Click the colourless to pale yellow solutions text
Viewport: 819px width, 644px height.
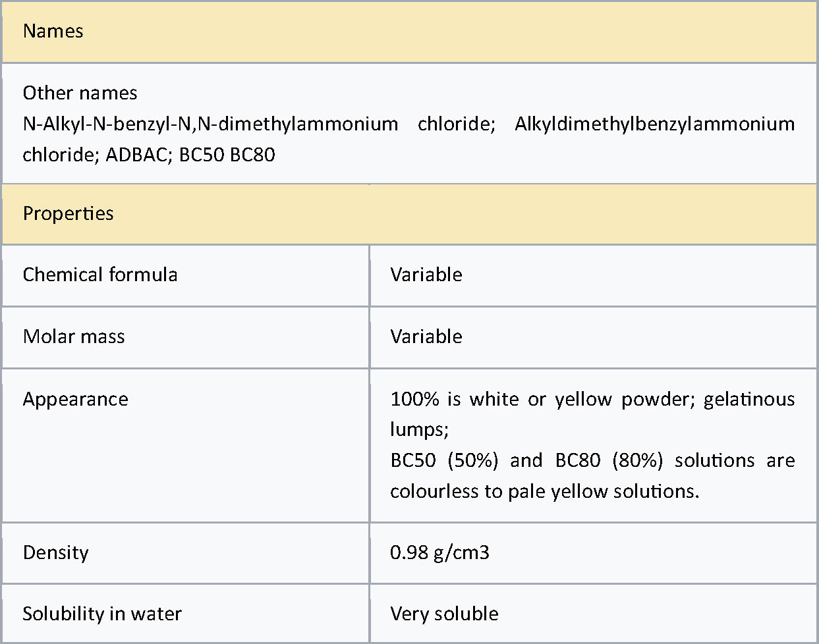(544, 491)
